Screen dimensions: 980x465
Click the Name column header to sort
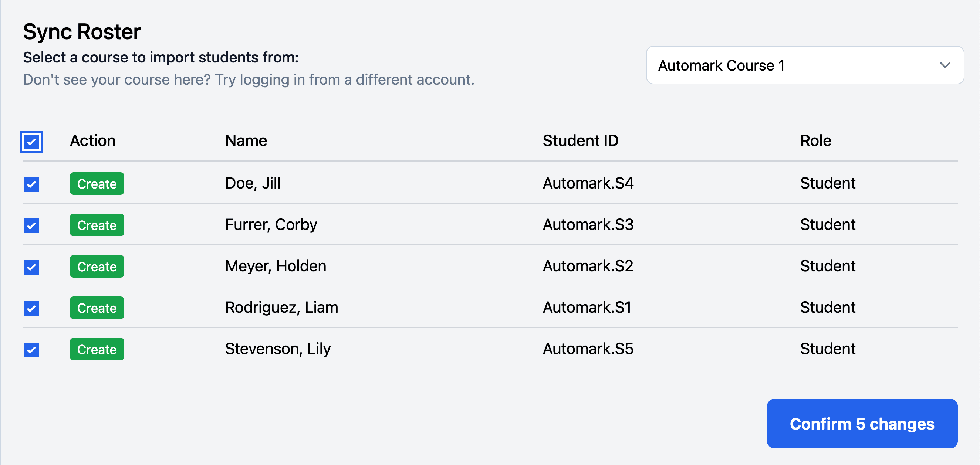pos(246,140)
